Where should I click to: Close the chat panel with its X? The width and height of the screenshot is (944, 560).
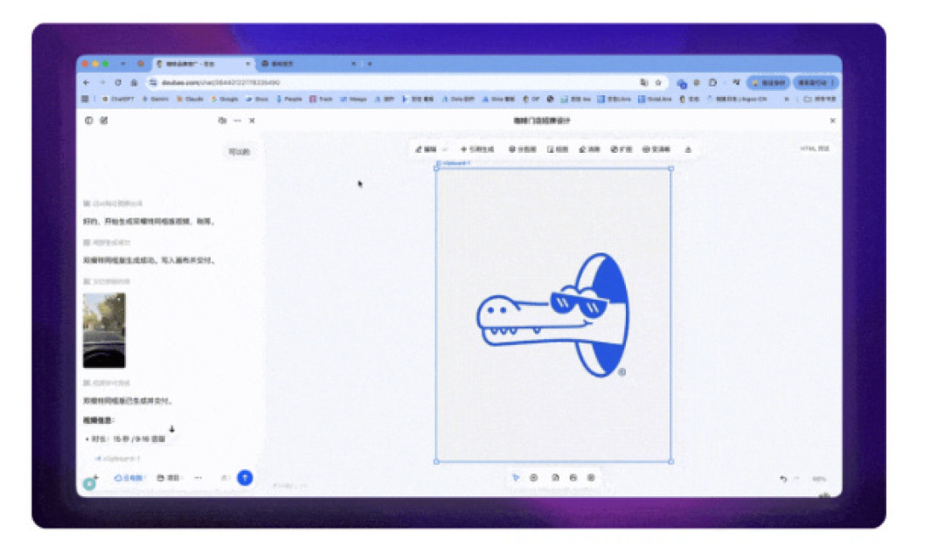(x=253, y=121)
